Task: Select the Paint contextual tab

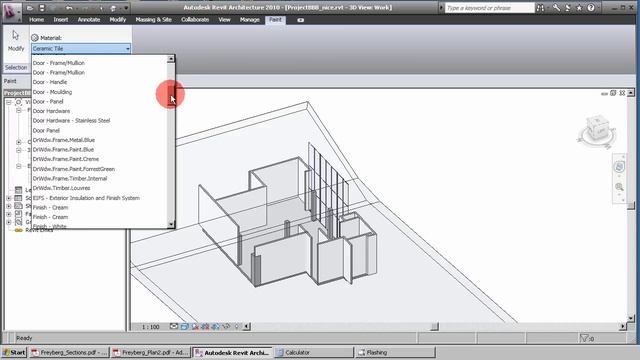Action: (275, 20)
